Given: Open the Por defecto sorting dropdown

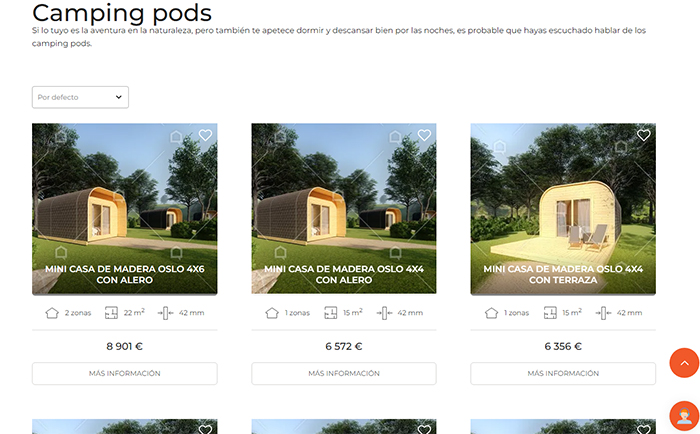Looking at the screenshot, I should tap(80, 97).
